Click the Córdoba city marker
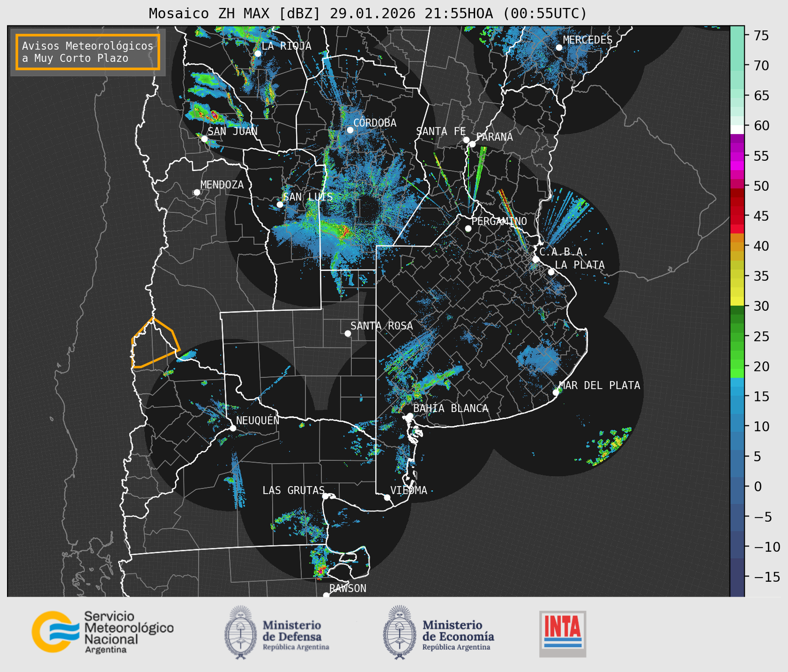 (350, 130)
